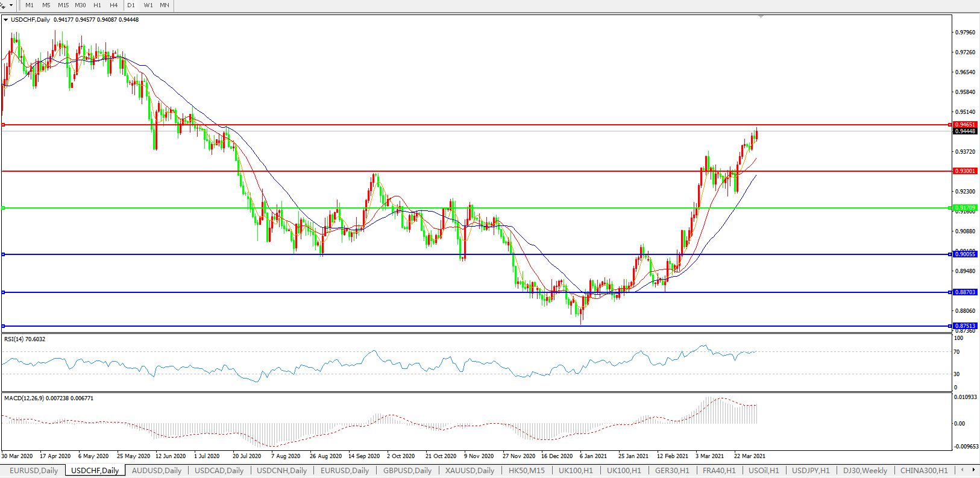Click the chart shift triangle marker
Screen dimensions: 980x478
click(761, 16)
